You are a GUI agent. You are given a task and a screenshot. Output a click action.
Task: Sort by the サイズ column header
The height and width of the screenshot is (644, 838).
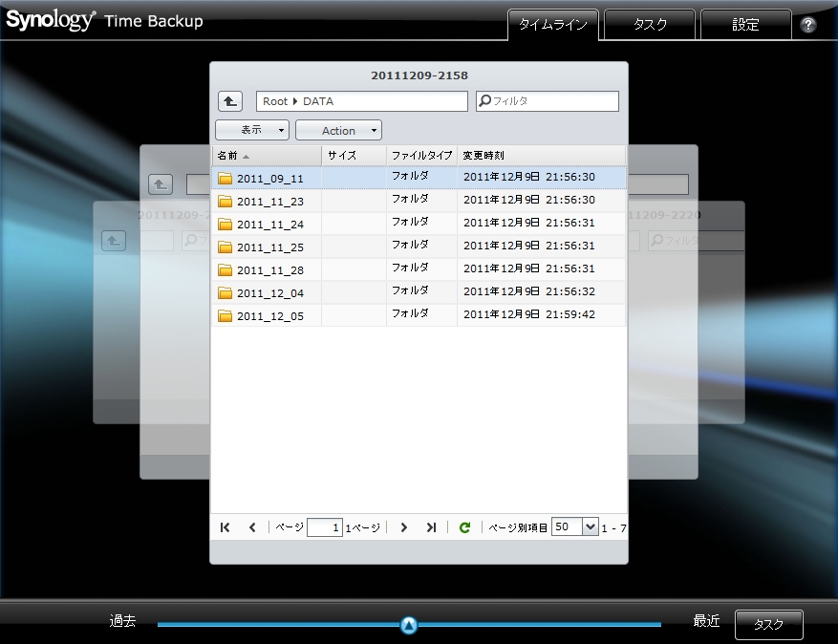coord(354,155)
